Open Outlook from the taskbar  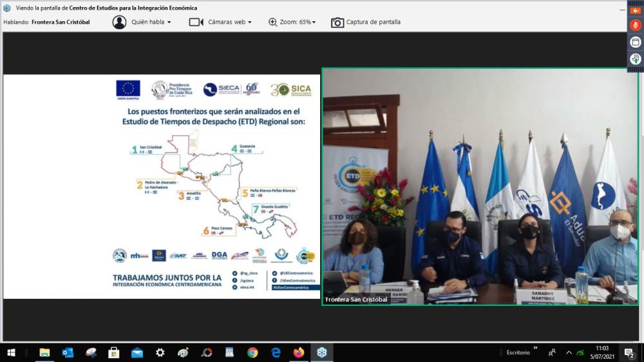coord(68,352)
